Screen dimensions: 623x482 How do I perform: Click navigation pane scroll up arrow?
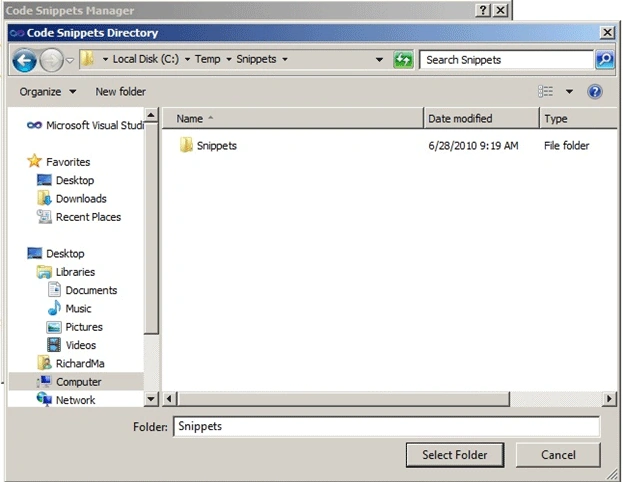pos(151,115)
